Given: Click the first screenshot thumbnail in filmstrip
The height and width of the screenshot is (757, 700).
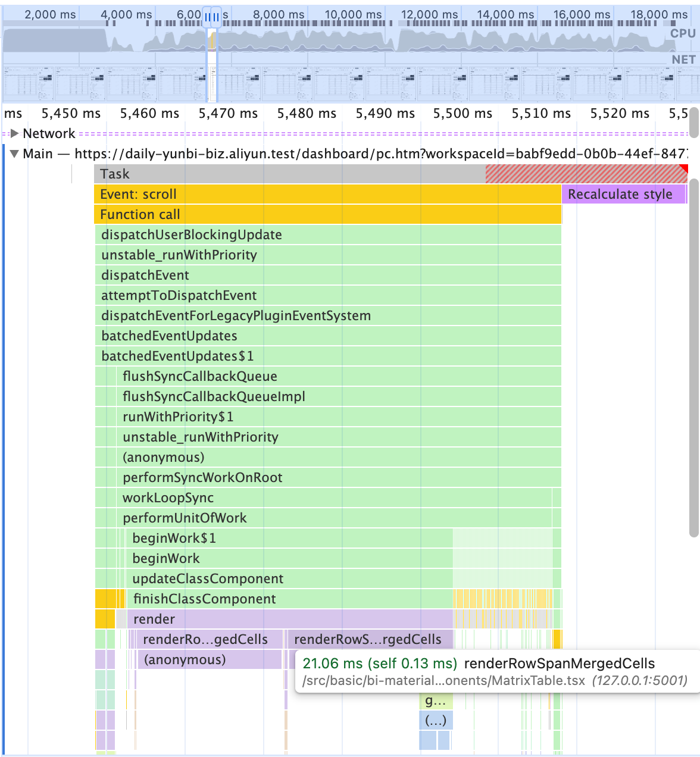Looking at the screenshot, I should 29,84.
